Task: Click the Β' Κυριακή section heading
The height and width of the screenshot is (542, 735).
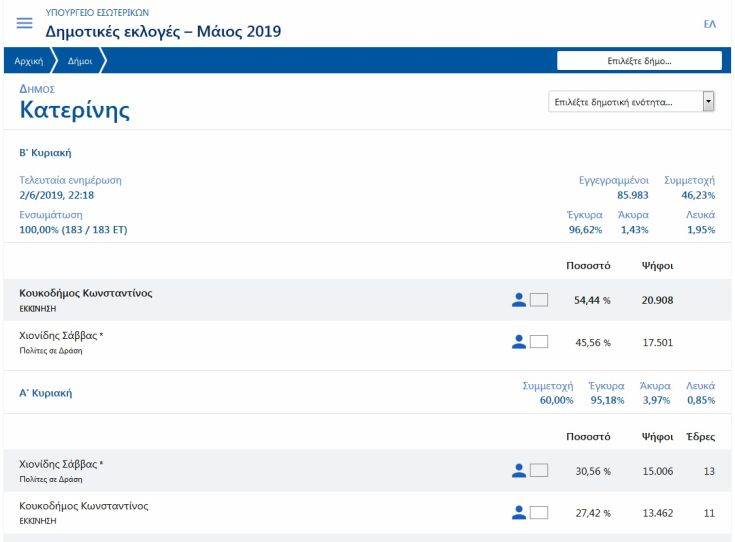Action: [x=45, y=153]
